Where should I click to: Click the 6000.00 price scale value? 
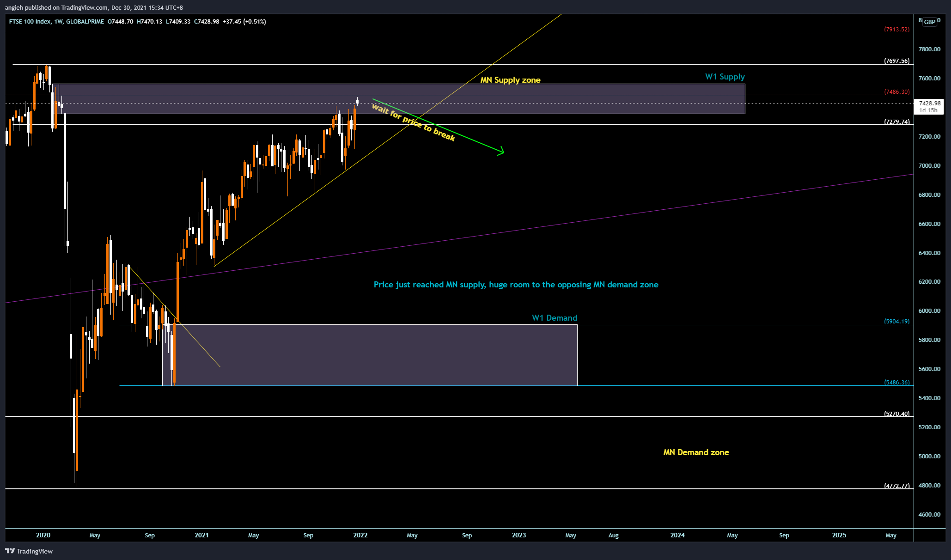930,311
